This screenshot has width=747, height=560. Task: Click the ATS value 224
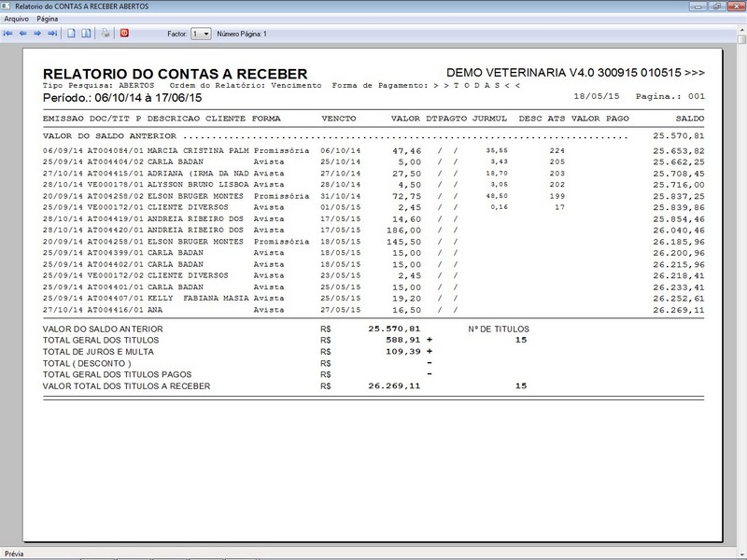[557, 150]
